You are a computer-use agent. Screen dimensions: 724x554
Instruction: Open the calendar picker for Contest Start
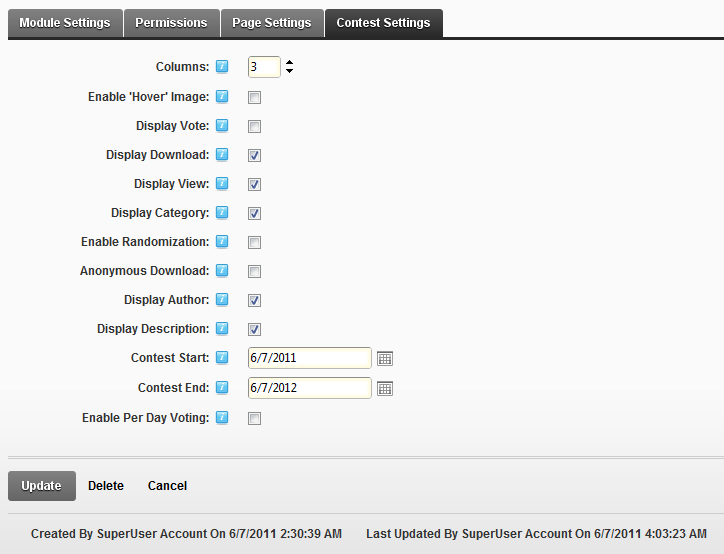tap(385, 359)
